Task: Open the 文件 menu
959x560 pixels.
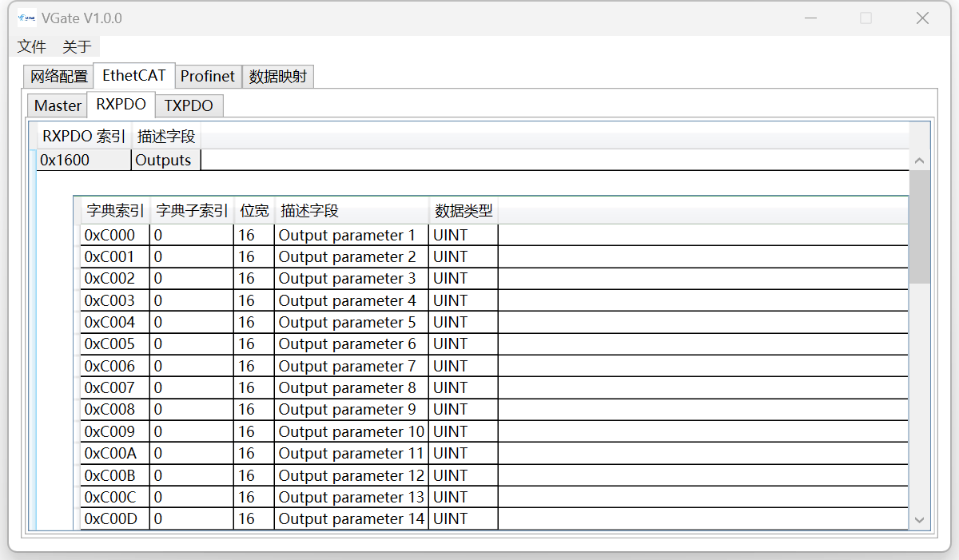Action: point(32,46)
